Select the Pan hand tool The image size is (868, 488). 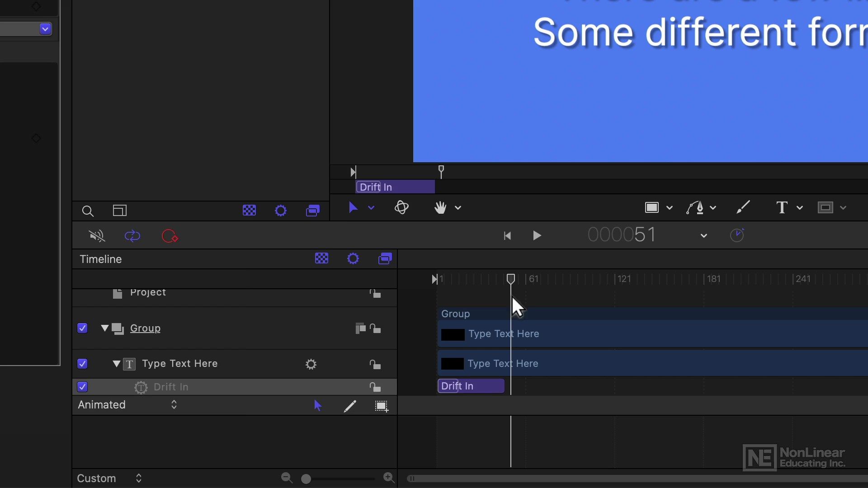(x=440, y=207)
